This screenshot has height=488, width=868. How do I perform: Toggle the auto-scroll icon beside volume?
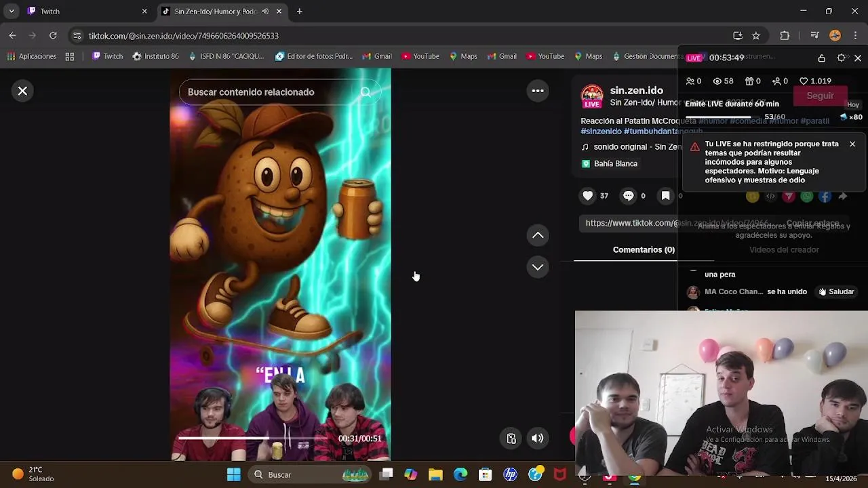pyautogui.click(x=511, y=439)
